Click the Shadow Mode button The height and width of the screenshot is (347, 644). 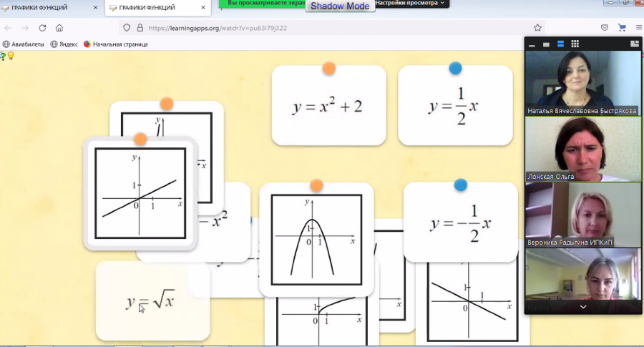click(x=340, y=6)
